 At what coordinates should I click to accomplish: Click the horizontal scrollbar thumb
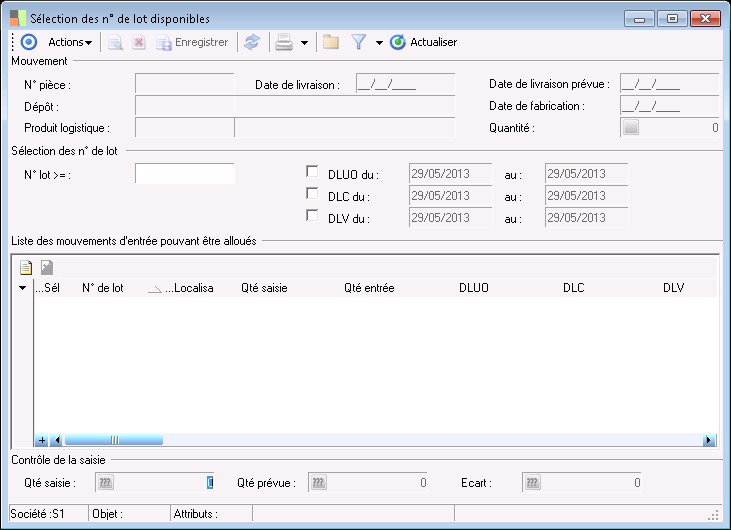114,440
